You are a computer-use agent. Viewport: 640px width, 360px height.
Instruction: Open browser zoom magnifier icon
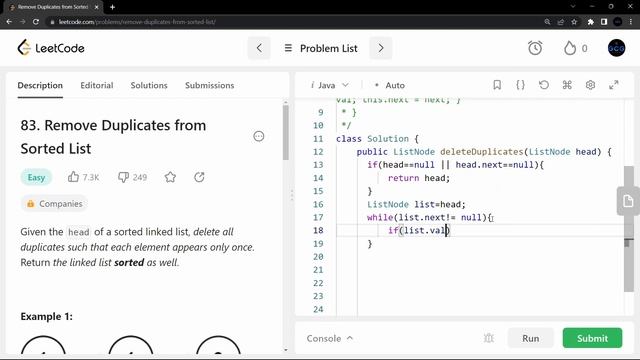[x=547, y=22]
